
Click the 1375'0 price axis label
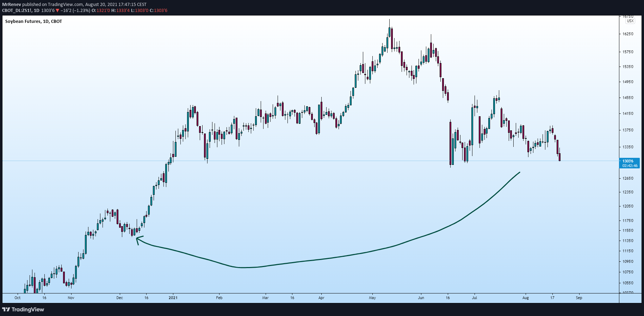point(628,130)
